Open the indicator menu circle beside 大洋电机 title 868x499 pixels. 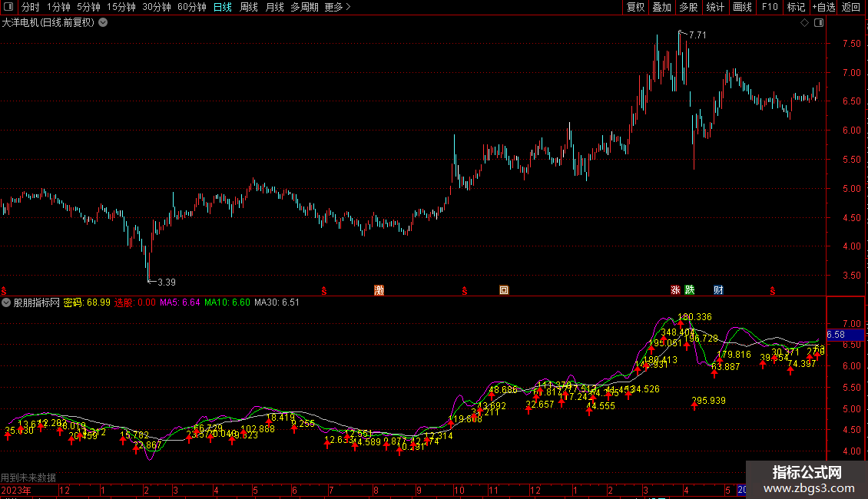coord(103,23)
